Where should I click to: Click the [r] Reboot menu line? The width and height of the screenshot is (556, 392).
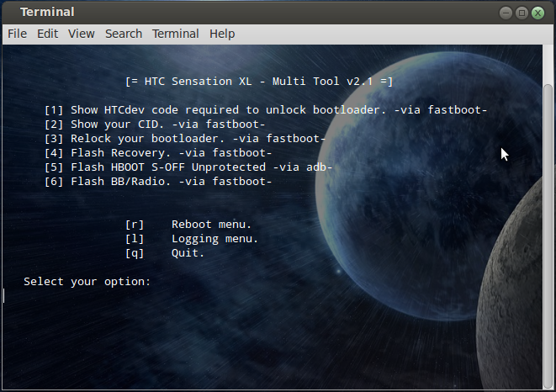click(x=188, y=225)
